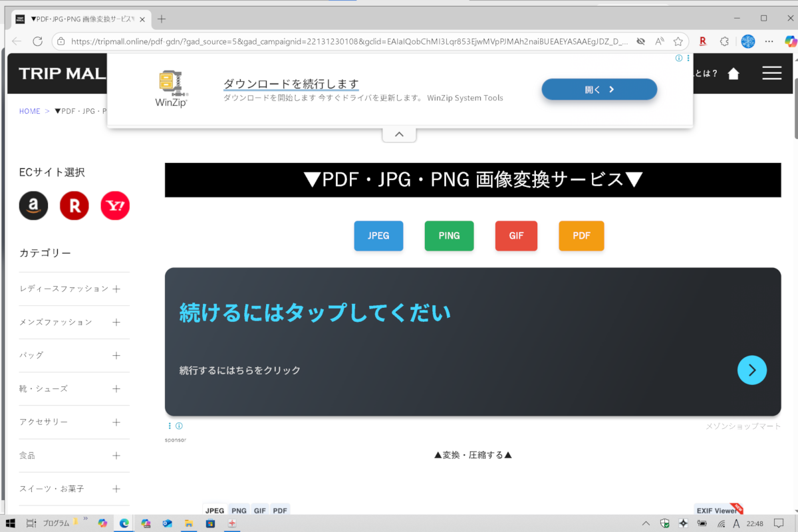Switch to the lower GIF converter tab

tap(259, 510)
